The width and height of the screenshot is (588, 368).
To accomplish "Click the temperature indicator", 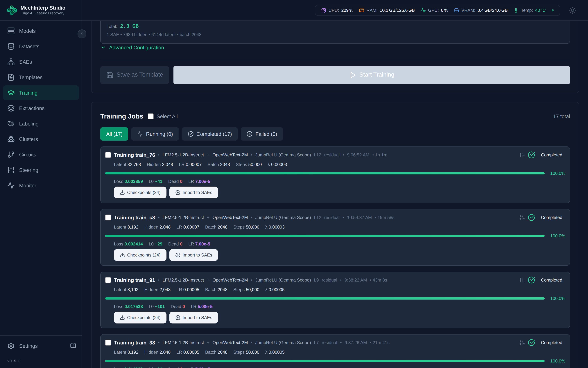I will (x=530, y=10).
